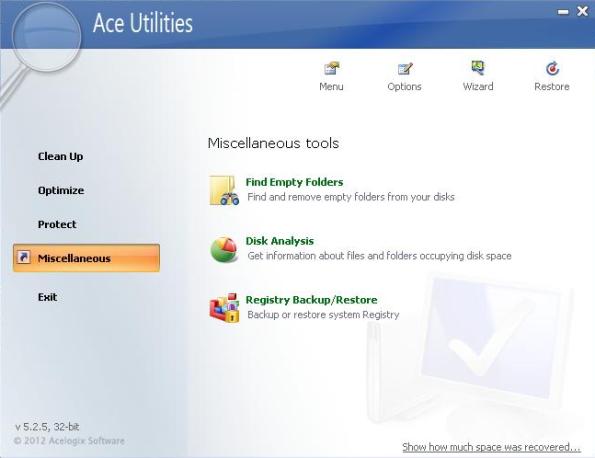
Task: Click the Wizard label text
Action: pos(478,87)
